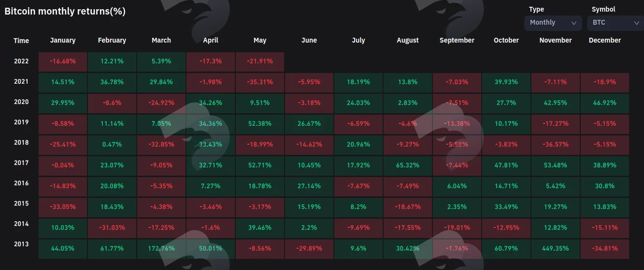Click the chevron arrow in Monthly selector
This screenshot has width=644, height=270.
(574, 23)
